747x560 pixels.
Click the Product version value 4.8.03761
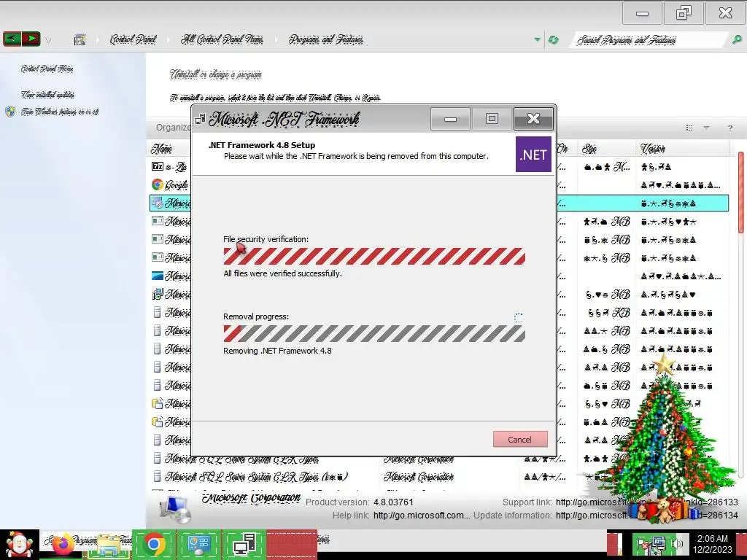[393, 502]
